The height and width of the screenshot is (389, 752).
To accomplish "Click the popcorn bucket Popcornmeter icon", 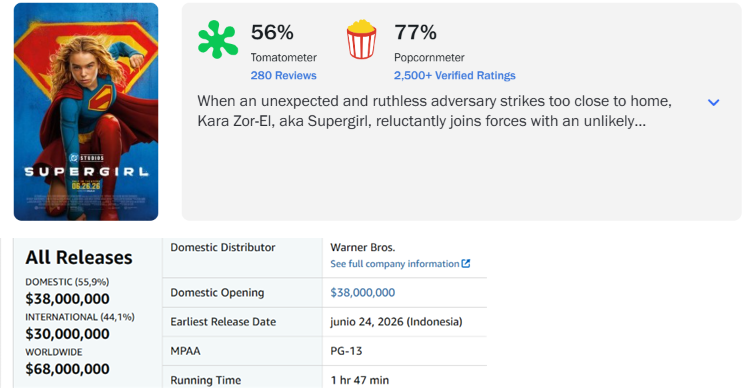I will pyautogui.click(x=361, y=39).
